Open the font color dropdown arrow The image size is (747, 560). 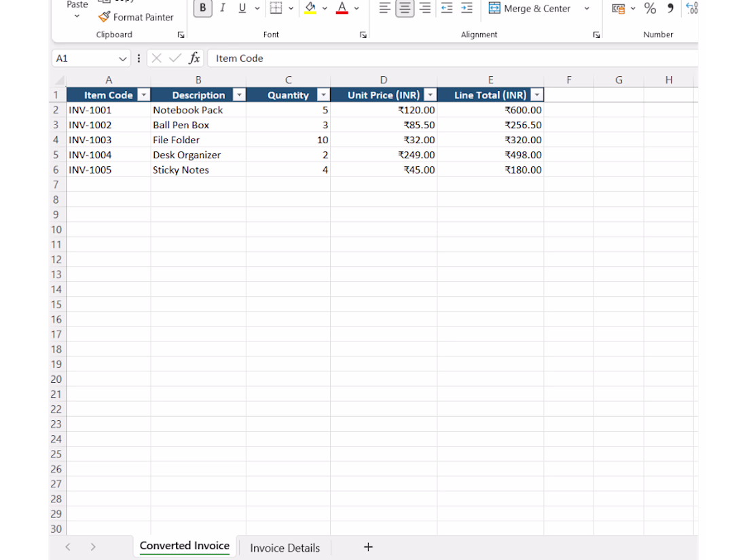[x=357, y=8]
